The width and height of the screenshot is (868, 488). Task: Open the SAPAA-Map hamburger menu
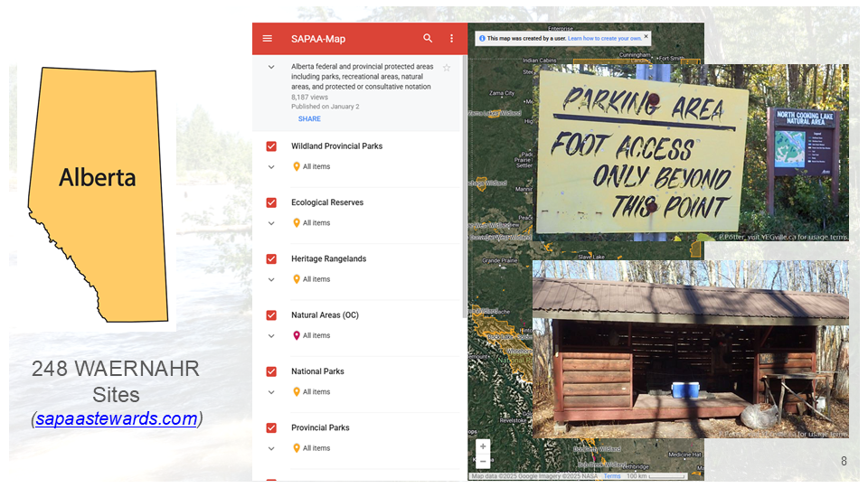268,39
